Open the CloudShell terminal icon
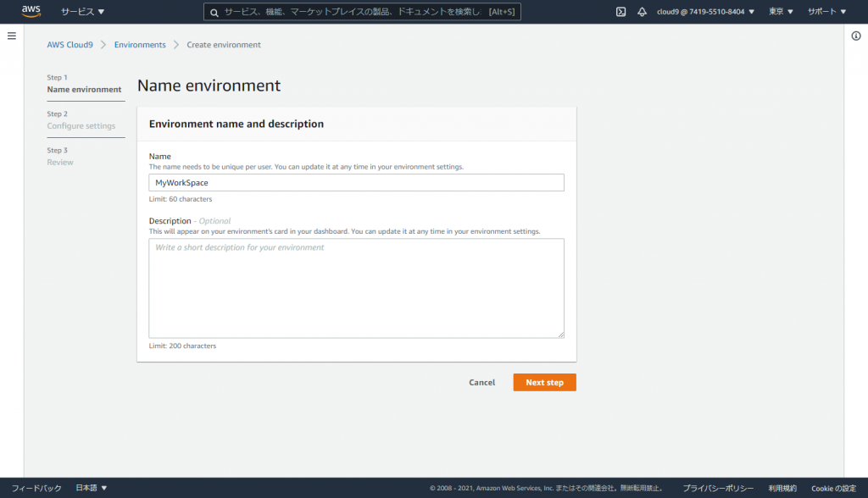This screenshot has height=498, width=868. pyautogui.click(x=621, y=12)
